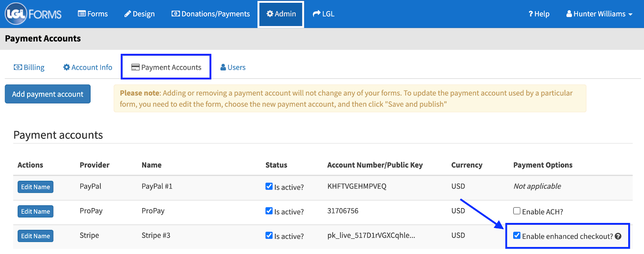Click the Payment Accounts credit card icon
Image resolution: width=644 pixels, height=254 pixels.
click(136, 67)
